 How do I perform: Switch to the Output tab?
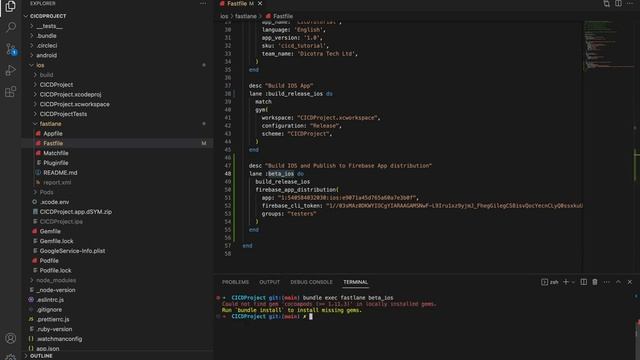[269, 282]
